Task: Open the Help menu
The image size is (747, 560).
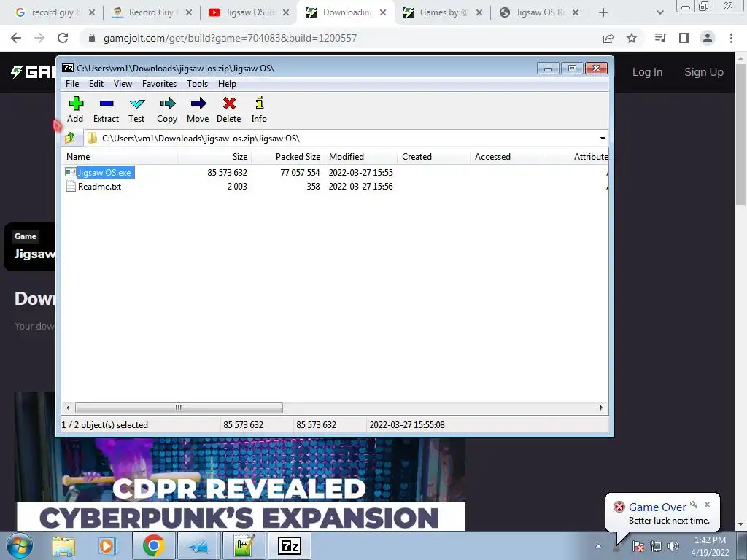Action: (x=227, y=84)
